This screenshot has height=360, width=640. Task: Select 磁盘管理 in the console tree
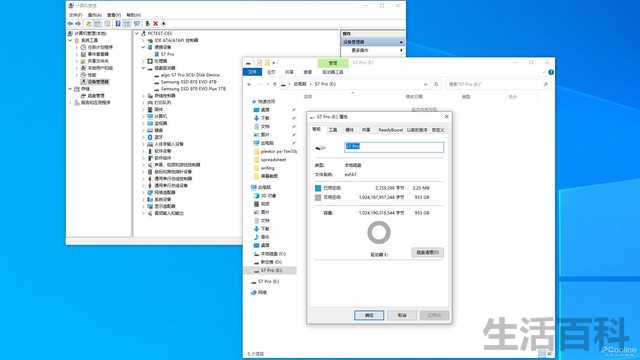(x=96, y=96)
